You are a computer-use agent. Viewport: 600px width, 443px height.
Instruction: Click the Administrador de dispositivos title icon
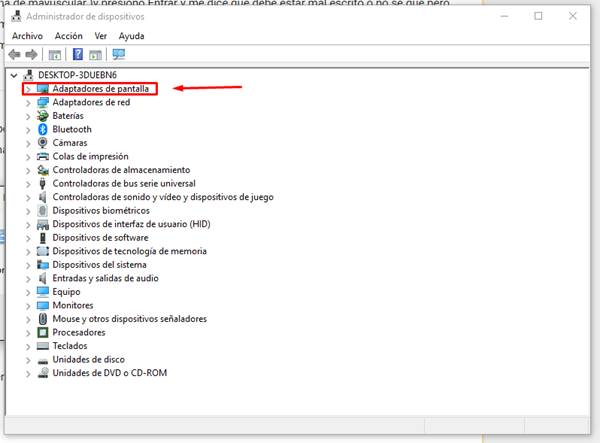tap(16, 16)
